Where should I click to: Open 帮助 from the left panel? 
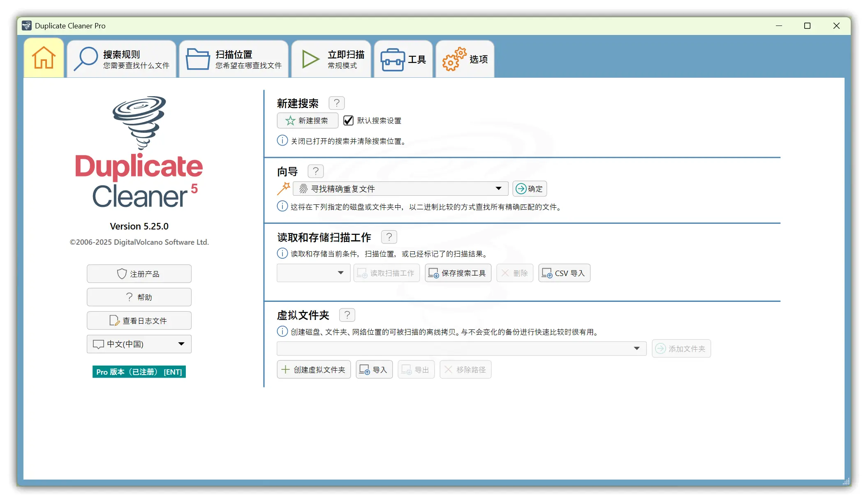(139, 297)
